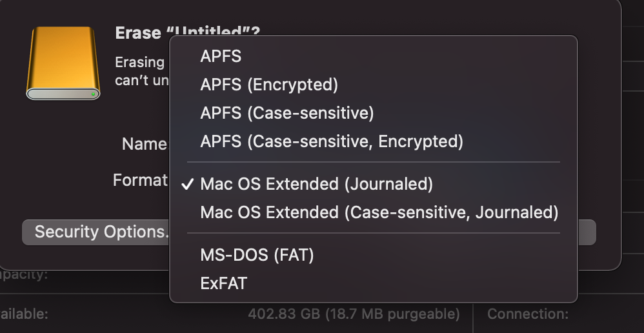Click the 402.83 GB available value
This screenshot has height=333, width=644.
tap(354, 314)
